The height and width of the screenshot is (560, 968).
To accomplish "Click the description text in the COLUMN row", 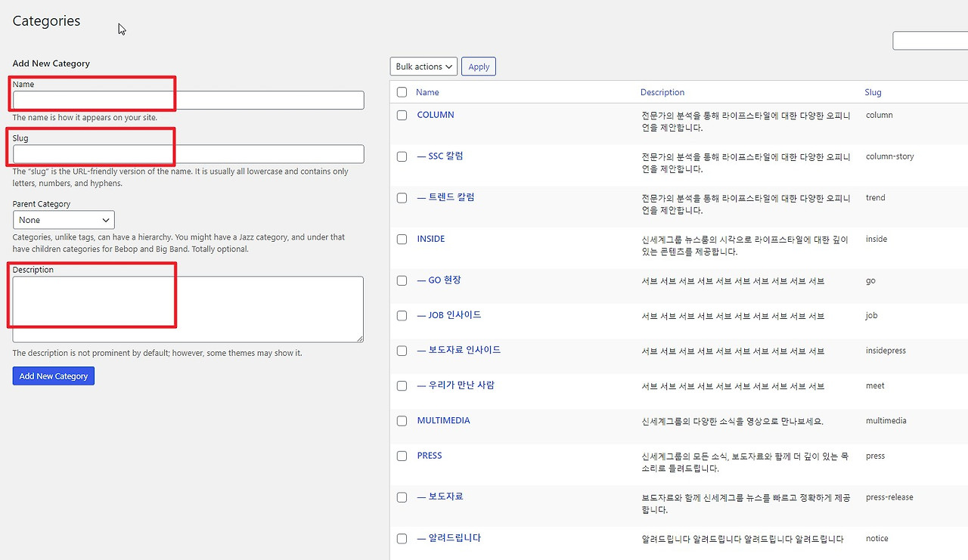I will pyautogui.click(x=746, y=122).
